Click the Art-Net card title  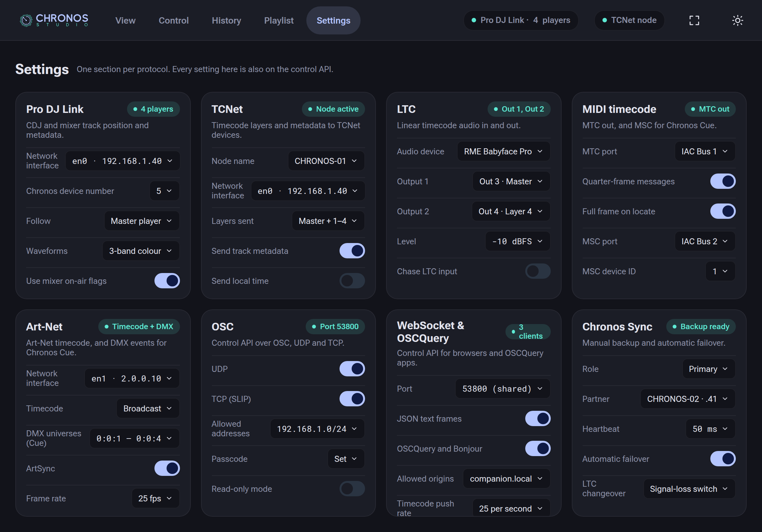pyautogui.click(x=44, y=327)
